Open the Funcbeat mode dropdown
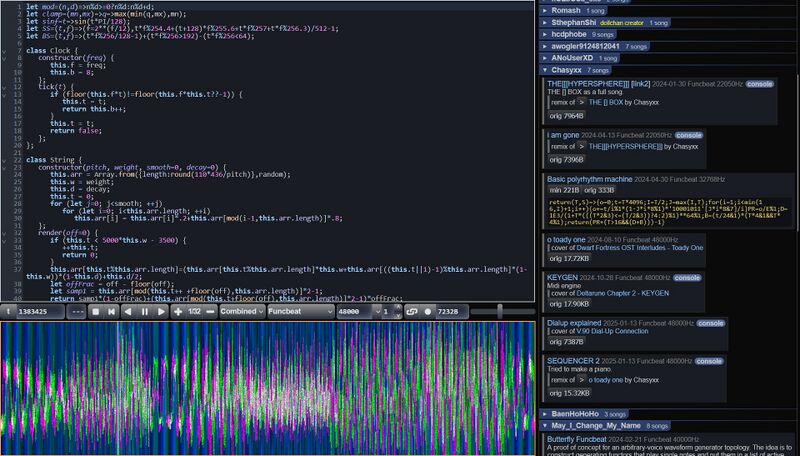Image resolution: width=800 pixels, height=456 pixels. (x=301, y=312)
